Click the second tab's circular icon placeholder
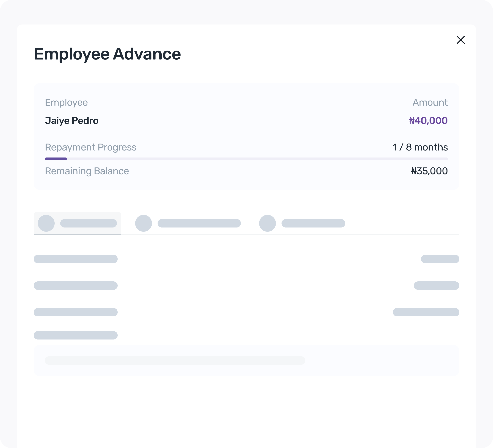 144,223
